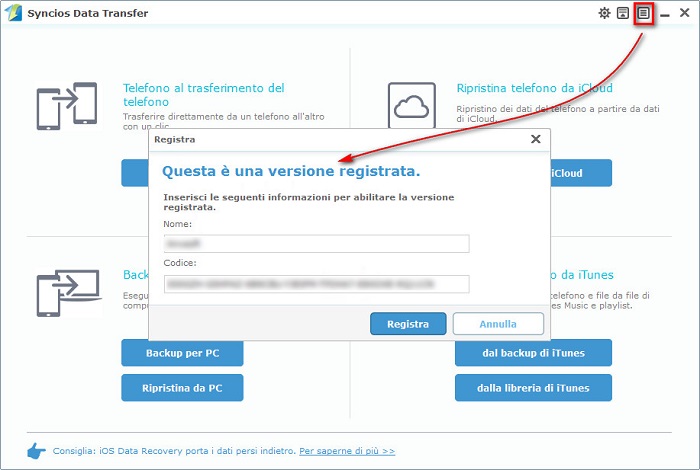Select Ripristina telefono da iCloud heading
The image size is (700, 470).
534,88
